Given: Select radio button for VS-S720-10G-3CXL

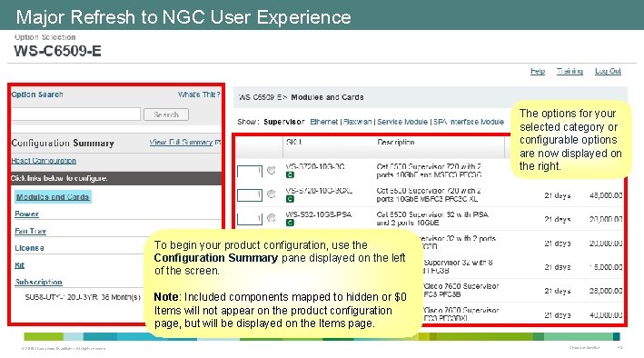Looking at the screenshot, I should [271, 194].
